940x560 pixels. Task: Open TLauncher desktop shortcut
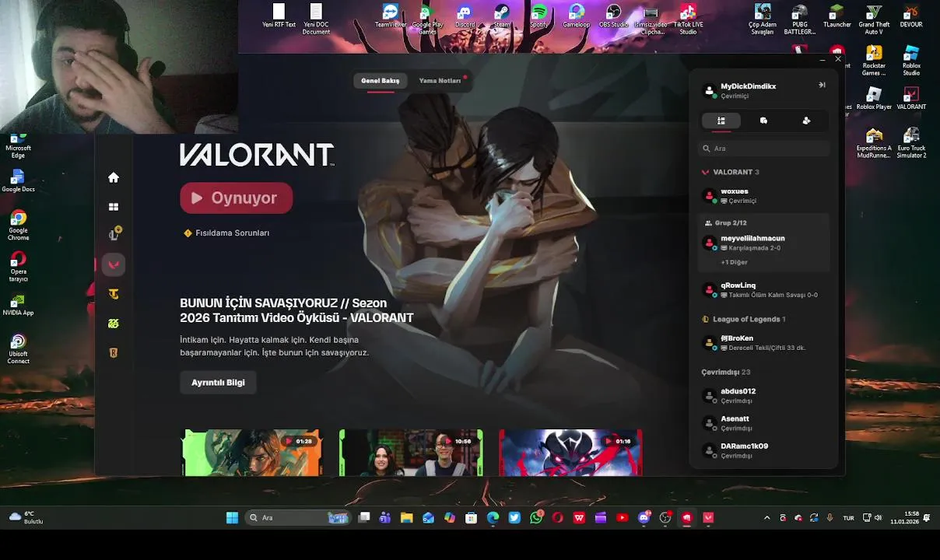pos(837,16)
